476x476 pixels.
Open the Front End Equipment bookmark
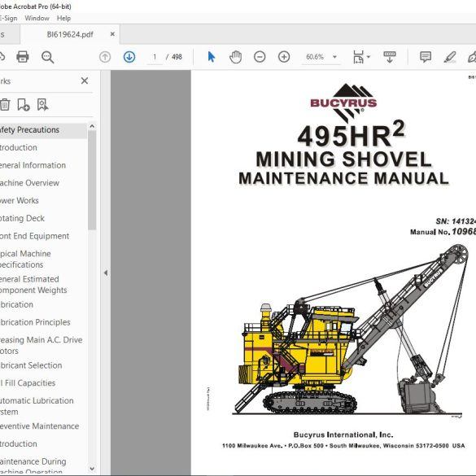pyautogui.click(x=35, y=236)
